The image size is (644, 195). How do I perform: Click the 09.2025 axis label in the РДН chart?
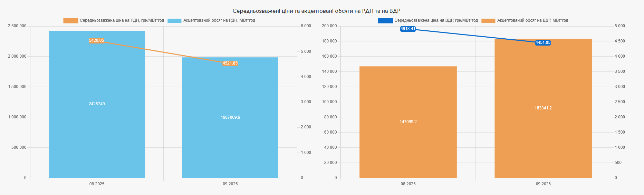coord(230,184)
